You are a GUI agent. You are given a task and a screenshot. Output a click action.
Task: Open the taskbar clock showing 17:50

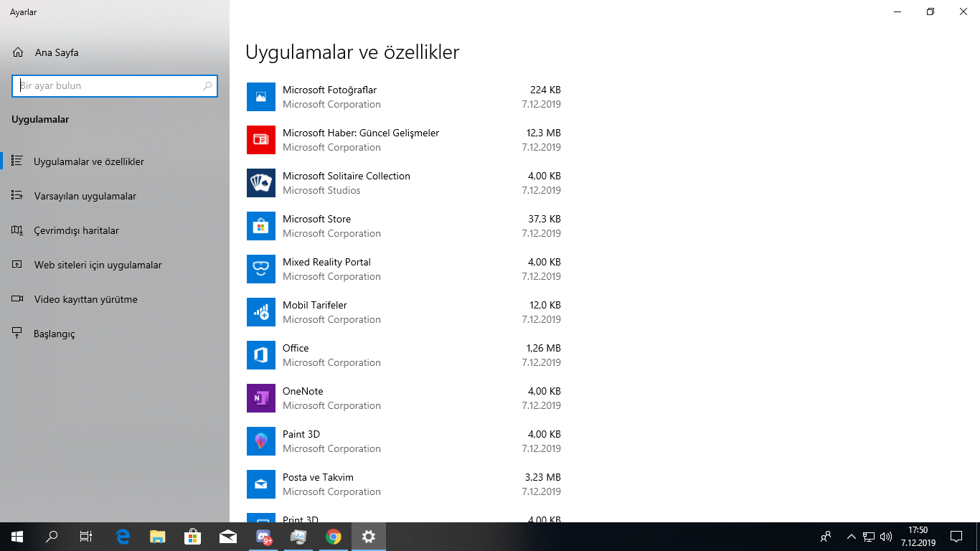coord(918,537)
